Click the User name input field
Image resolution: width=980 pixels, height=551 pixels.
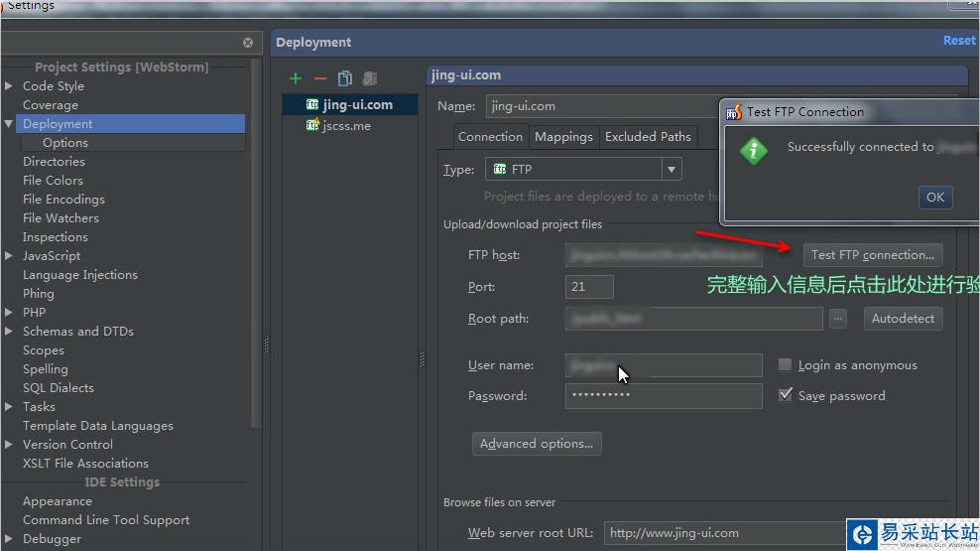pyautogui.click(x=664, y=365)
